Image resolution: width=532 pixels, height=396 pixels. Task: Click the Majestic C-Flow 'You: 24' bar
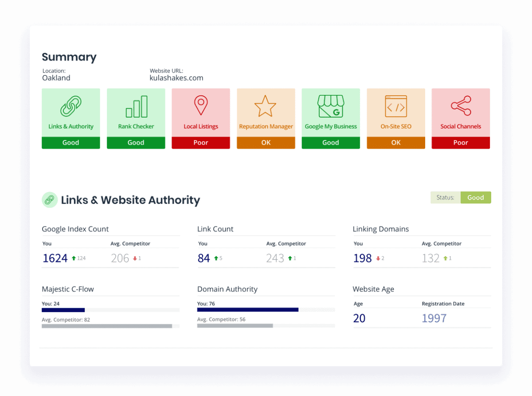[63, 310]
